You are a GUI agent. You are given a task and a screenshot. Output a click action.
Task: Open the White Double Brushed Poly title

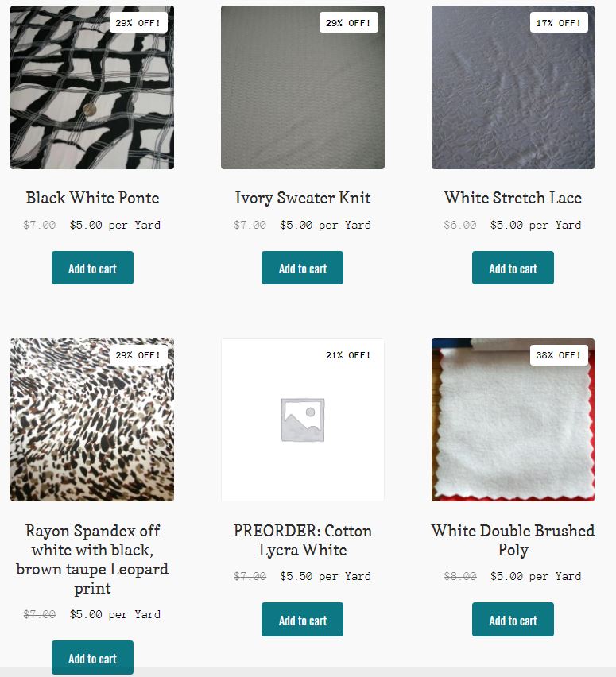click(513, 540)
